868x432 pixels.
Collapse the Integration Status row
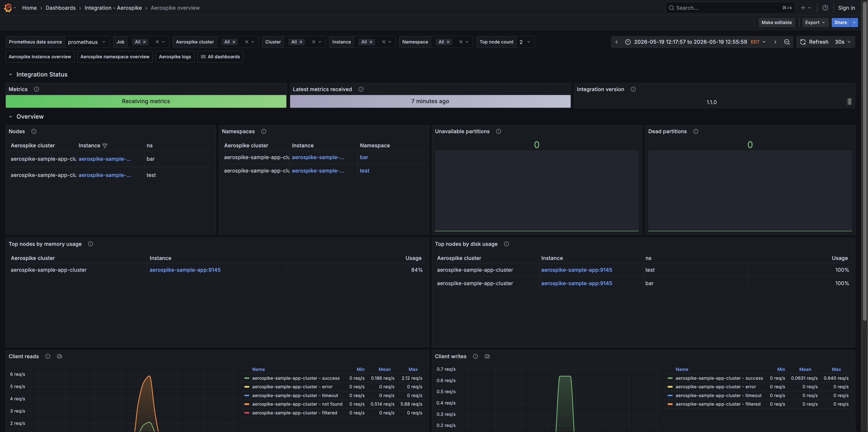(10, 74)
